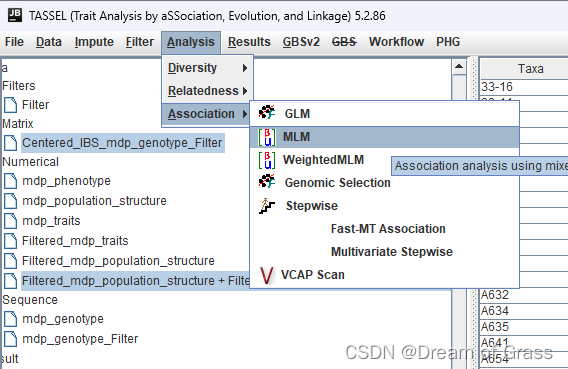The image size is (568, 369).
Task: Choose GLM association analysis
Action: point(385,114)
